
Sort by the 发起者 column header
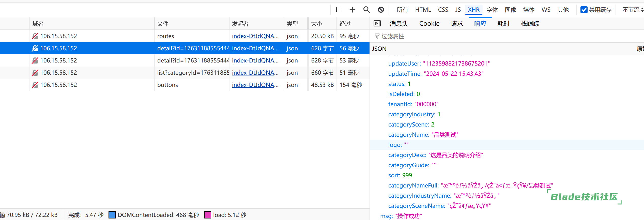point(256,24)
